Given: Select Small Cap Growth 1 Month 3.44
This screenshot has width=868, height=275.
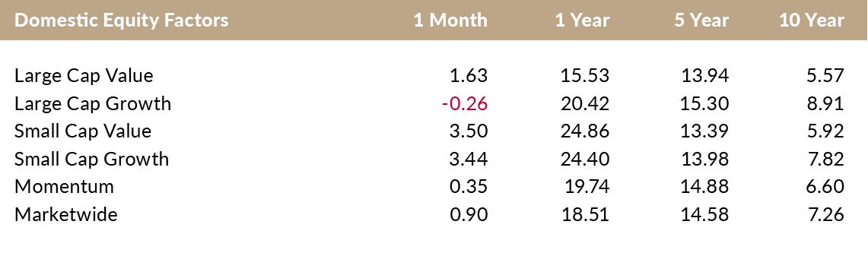Looking at the screenshot, I should [x=469, y=159].
